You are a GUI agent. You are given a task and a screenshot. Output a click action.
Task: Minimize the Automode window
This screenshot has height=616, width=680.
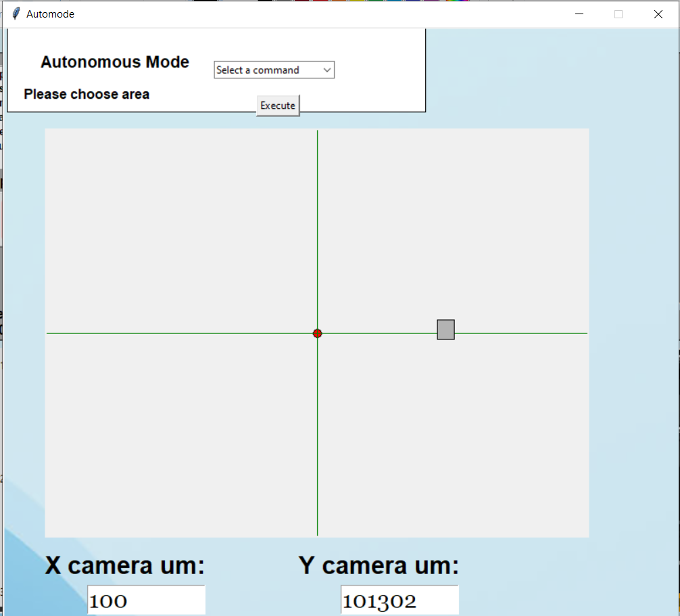[x=579, y=14]
